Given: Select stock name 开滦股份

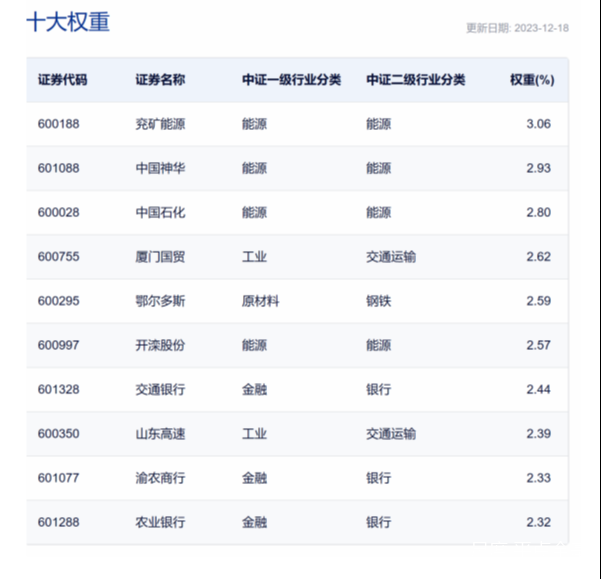Looking at the screenshot, I should pyautogui.click(x=160, y=345).
